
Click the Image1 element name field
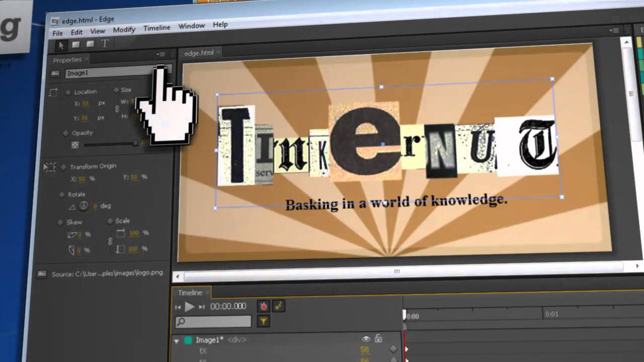[118, 72]
